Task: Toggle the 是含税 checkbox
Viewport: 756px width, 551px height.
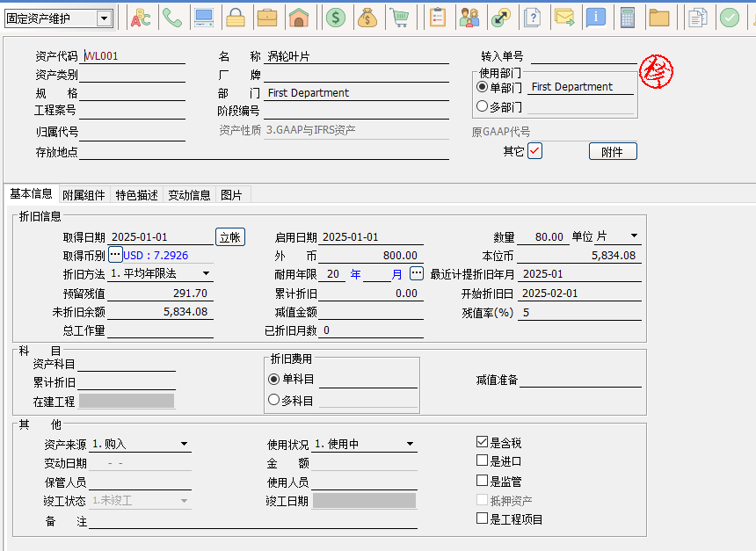Action: click(482, 442)
